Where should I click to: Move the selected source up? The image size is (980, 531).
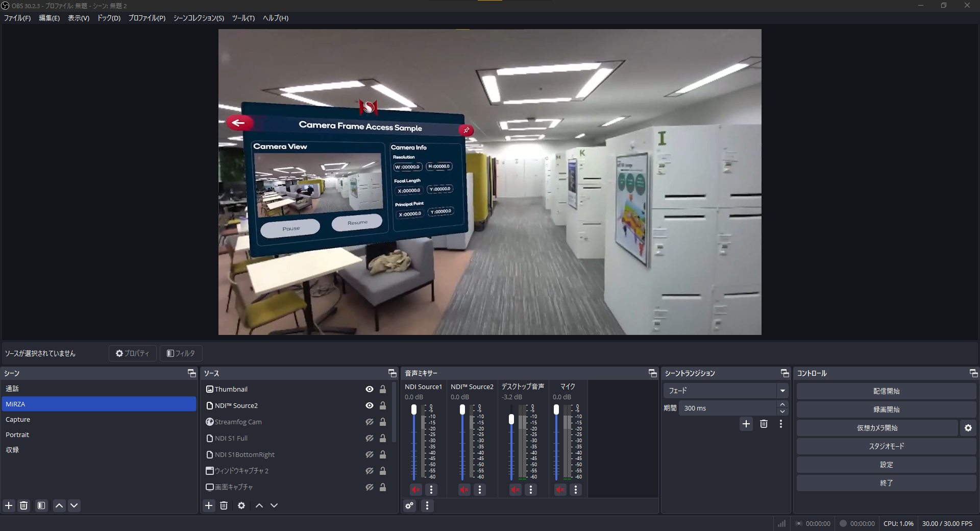[x=259, y=505]
